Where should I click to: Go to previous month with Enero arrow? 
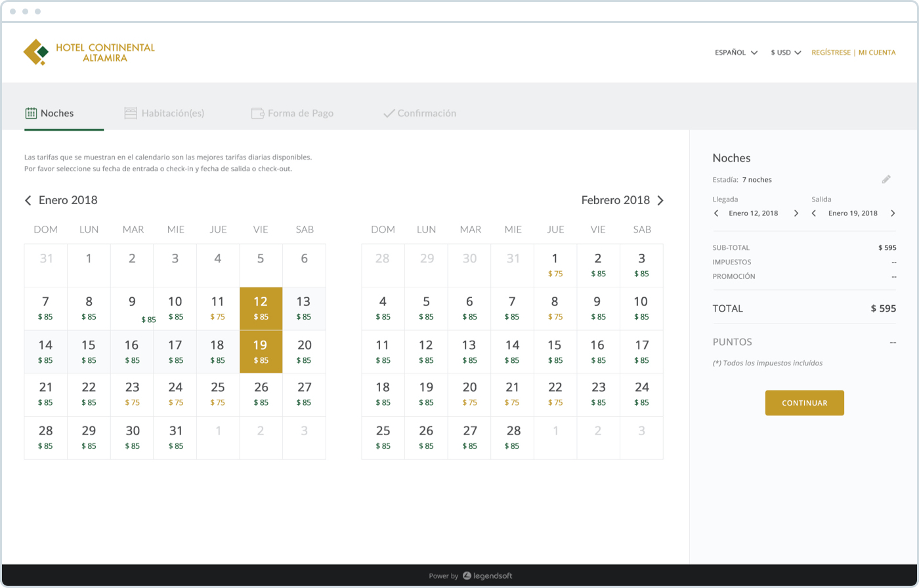(x=28, y=201)
